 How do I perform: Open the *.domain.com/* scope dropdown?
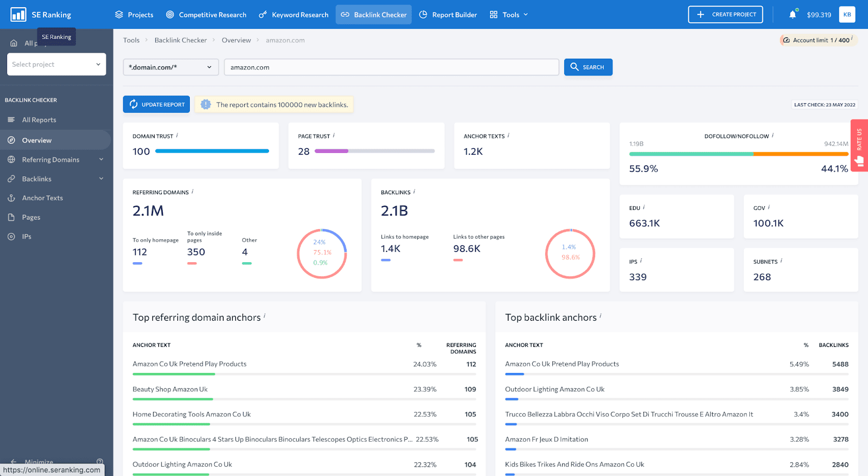pyautogui.click(x=171, y=67)
